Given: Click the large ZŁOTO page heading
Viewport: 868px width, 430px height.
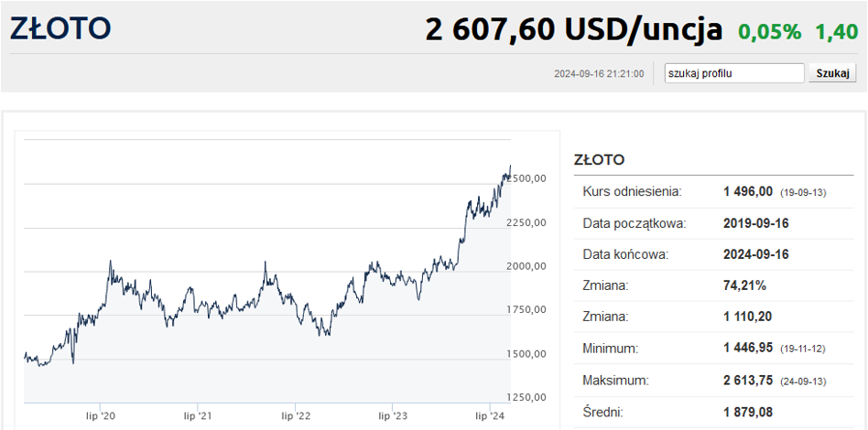Looking at the screenshot, I should [x=60, y=28].
